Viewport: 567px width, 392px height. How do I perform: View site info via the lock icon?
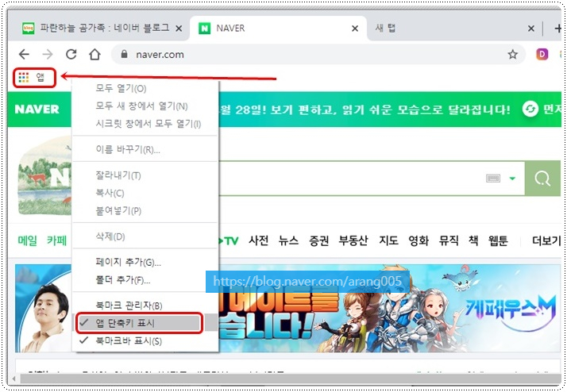coord(124,54)
